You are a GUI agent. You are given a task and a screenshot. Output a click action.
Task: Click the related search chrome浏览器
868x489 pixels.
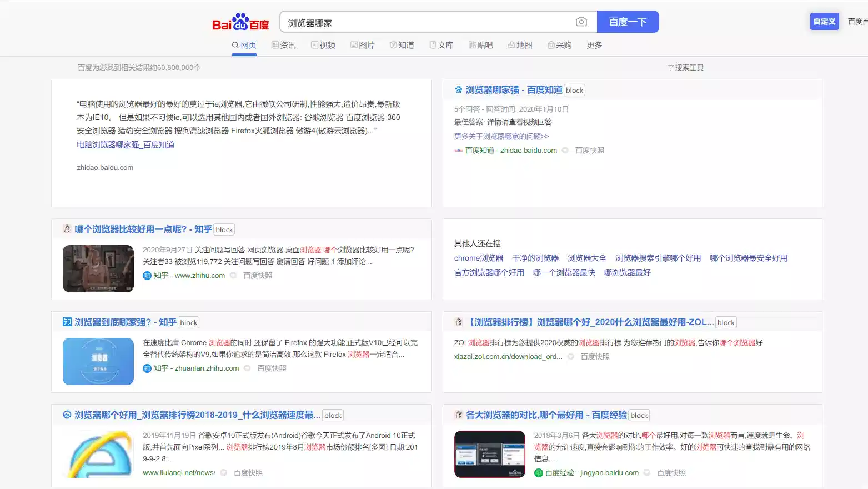pos(478,258)
